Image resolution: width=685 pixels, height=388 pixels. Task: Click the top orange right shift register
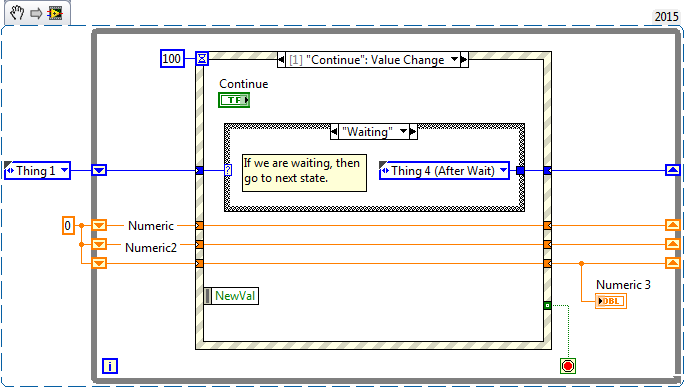[673, 225]
